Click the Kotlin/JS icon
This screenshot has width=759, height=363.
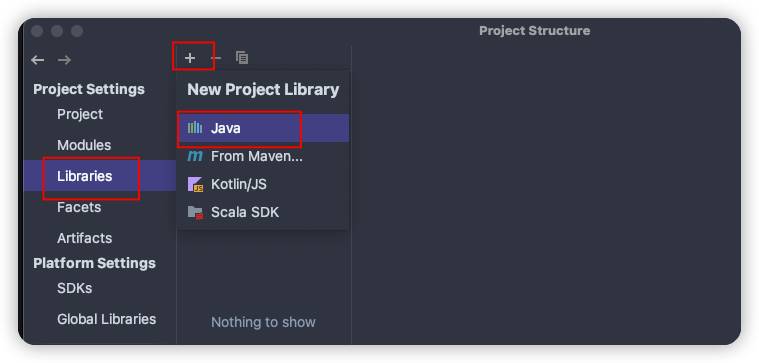click(195, 184)
